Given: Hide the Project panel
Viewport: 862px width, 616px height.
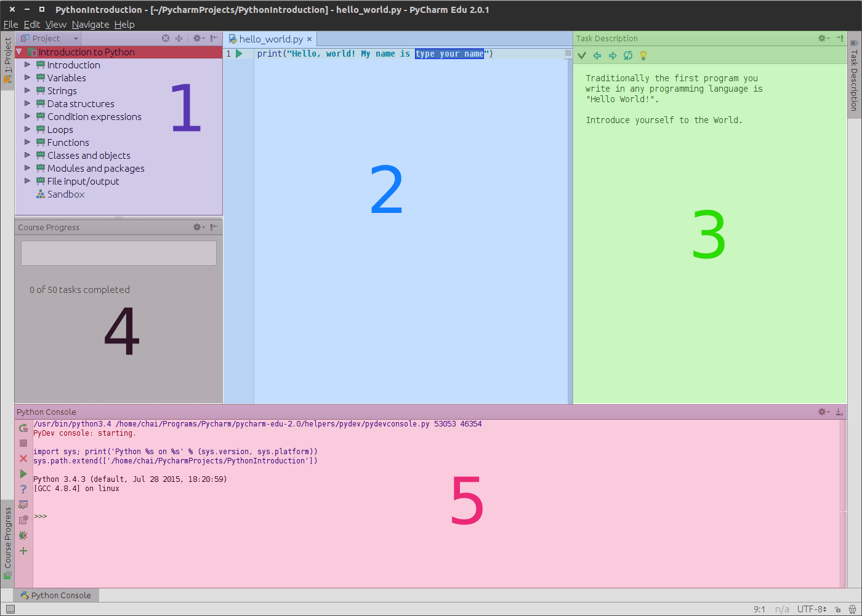Looking at the screenshot, I should 214,38.
